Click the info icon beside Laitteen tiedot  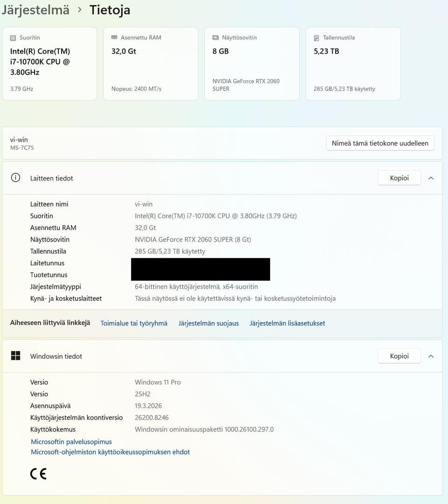[x=15, y=177]
